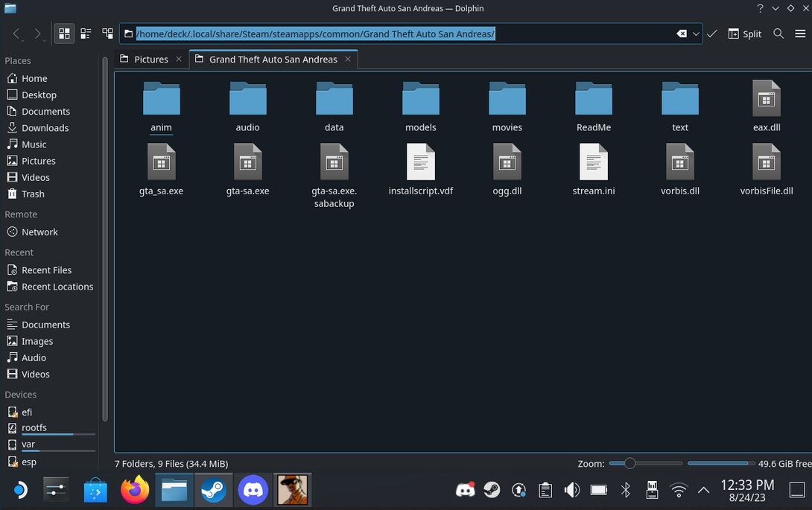Select the ogg.dll file
The image size is (812, 510).
(507, 170)
